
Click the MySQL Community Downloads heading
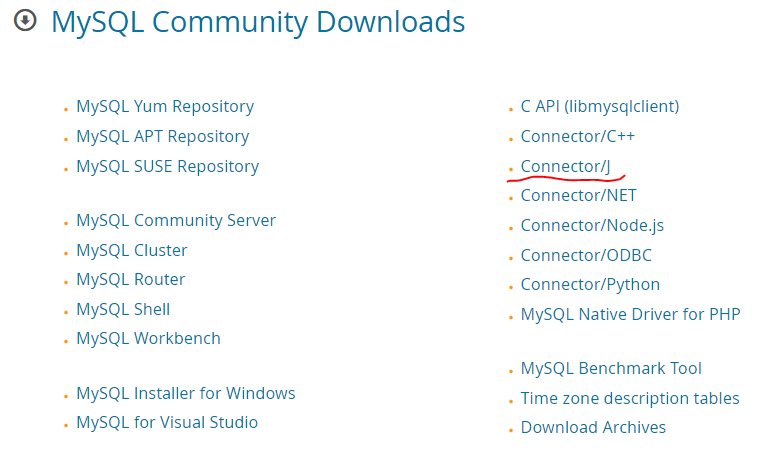pos(258,23)
